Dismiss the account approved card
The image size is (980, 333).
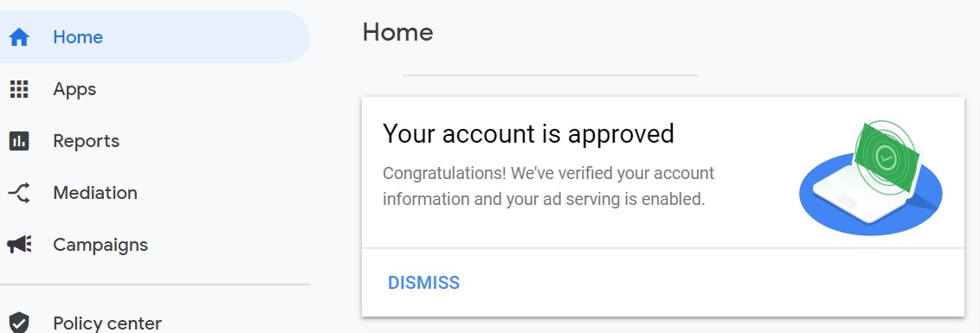(423, 283)
